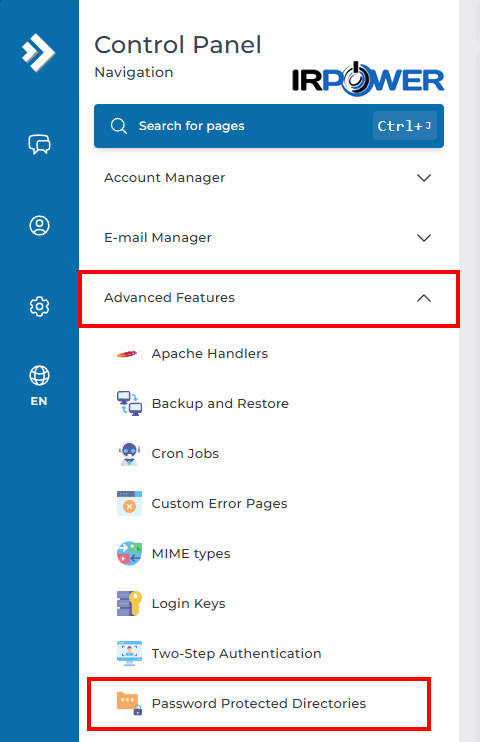Expand Account Manager with its chevron
The image size is (480, 742).
coord(424,178)
